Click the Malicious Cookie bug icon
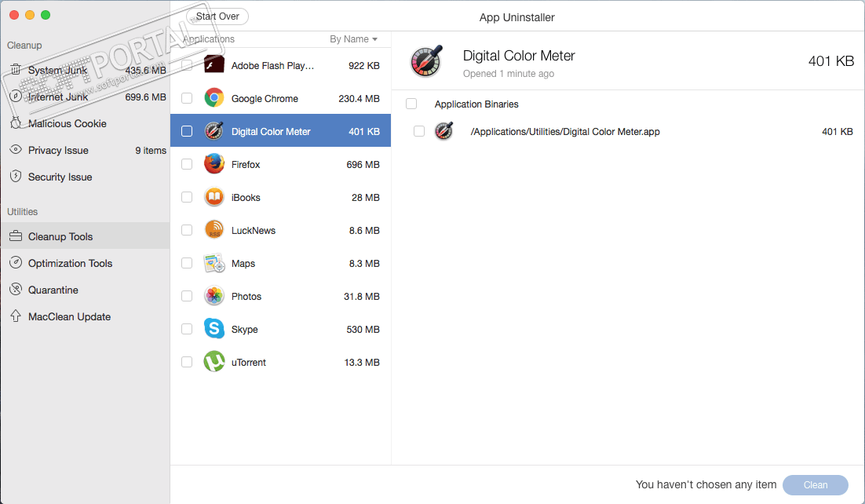 tap(16, 123)
